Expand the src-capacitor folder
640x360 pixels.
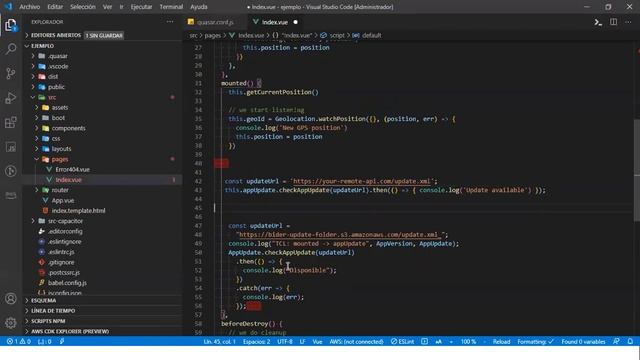(x=65, y=221)
